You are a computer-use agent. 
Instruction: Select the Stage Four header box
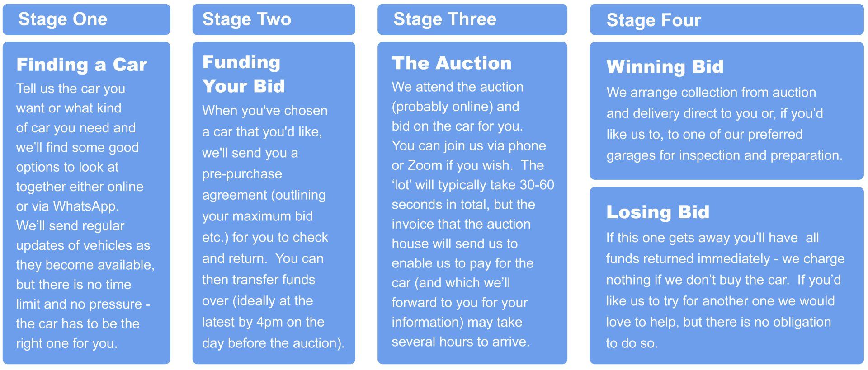click(x=726, y=20)
